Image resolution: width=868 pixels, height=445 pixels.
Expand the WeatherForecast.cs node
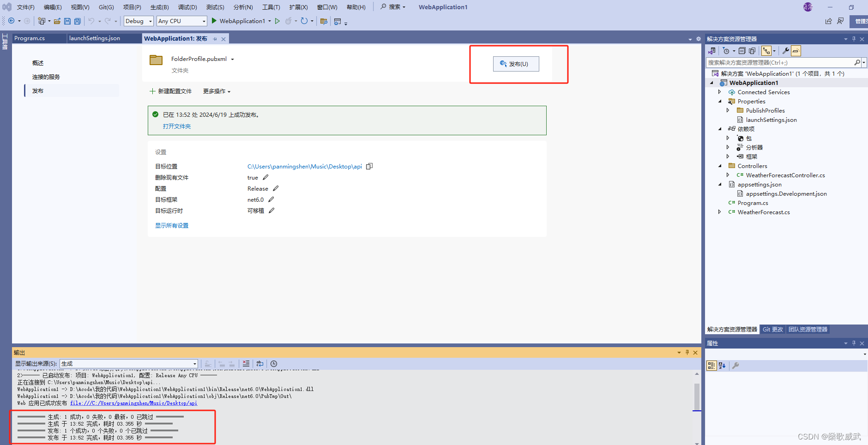719,212
